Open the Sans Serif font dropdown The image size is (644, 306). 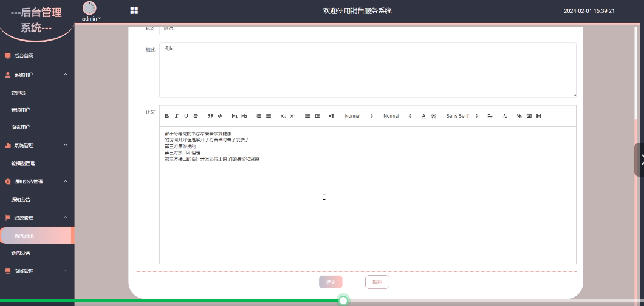462,116
